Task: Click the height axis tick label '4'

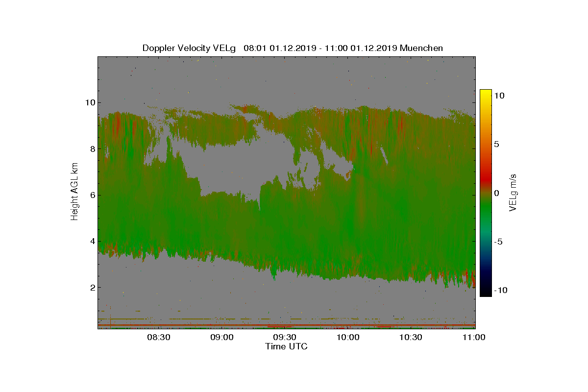Action: 92,241
